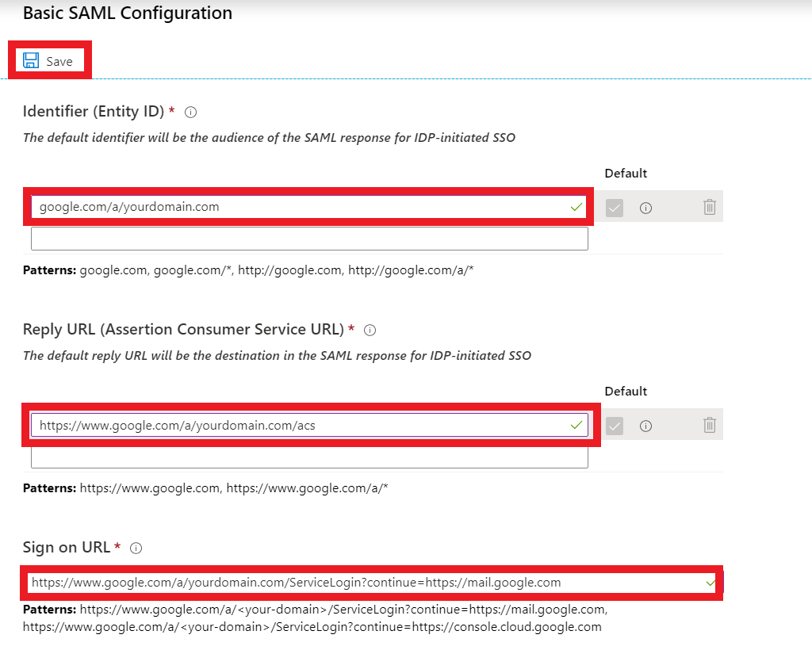Delete the Identifier entry using the trash icon

(710, 207)
